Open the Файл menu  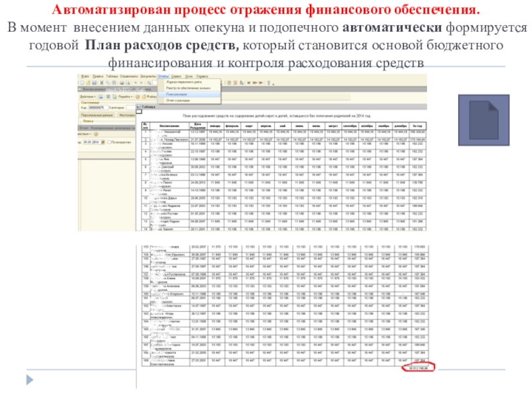85,76
